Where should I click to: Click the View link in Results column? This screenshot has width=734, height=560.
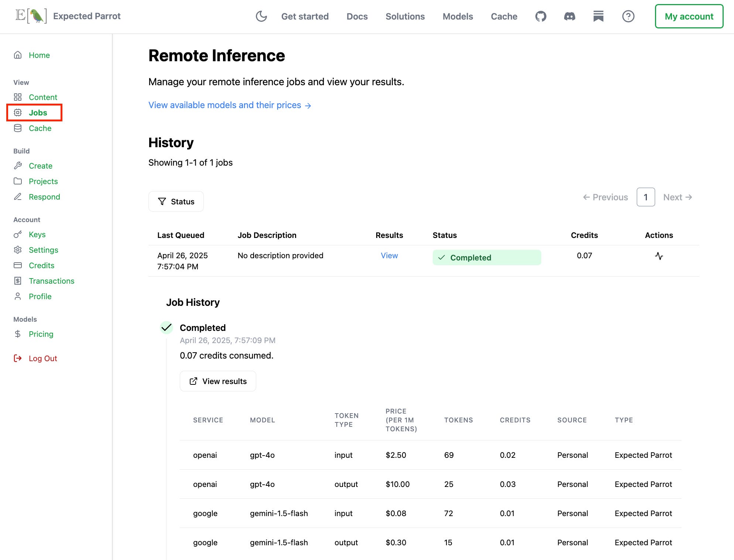tap(389, 256)
